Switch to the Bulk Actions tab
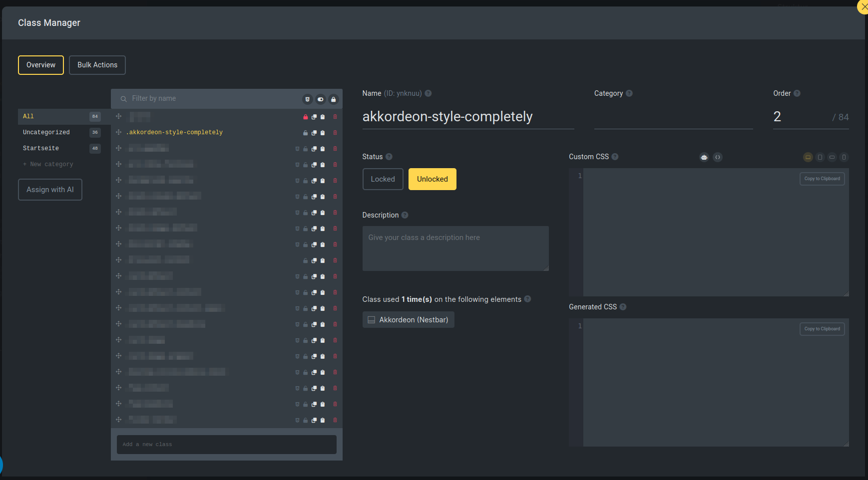The image size is (868, 480). click(x=97, y=65)
